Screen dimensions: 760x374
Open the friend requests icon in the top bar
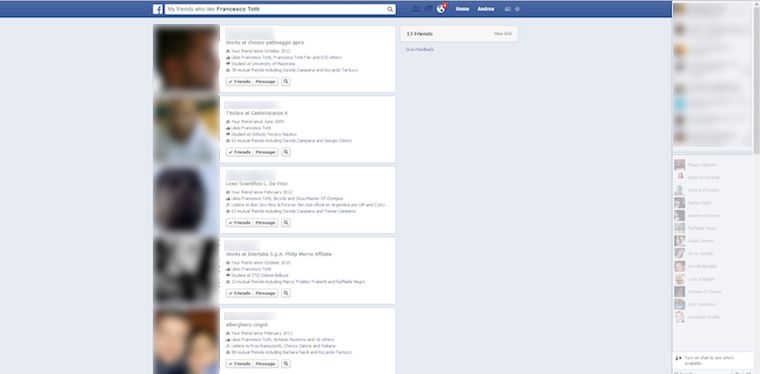click(416, 9)
